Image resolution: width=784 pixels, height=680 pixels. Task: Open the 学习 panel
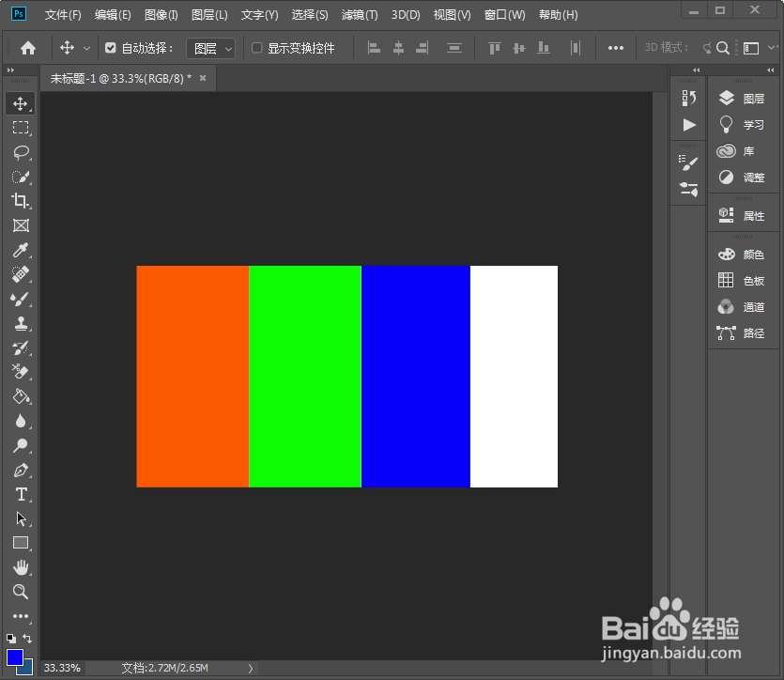pyautogui.click(x=742, y=125)
